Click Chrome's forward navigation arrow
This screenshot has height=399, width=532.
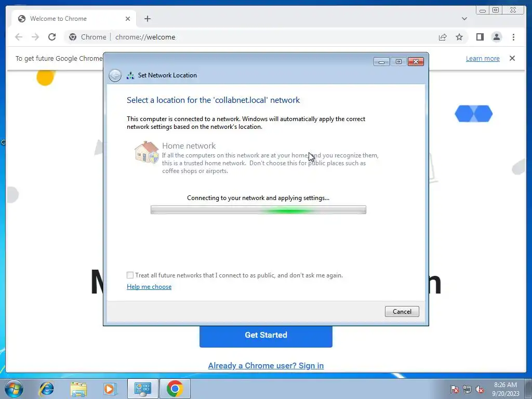35,37
